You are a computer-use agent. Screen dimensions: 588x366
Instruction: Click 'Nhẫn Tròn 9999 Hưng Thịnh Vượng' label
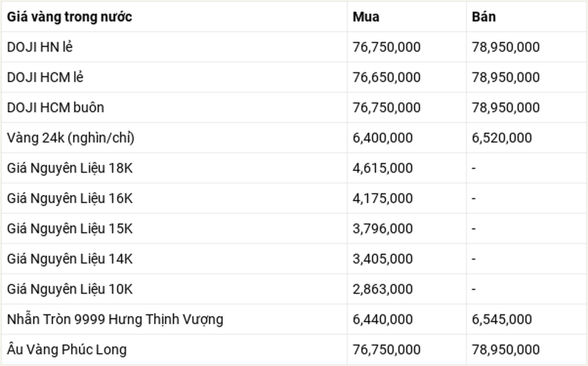115,320
